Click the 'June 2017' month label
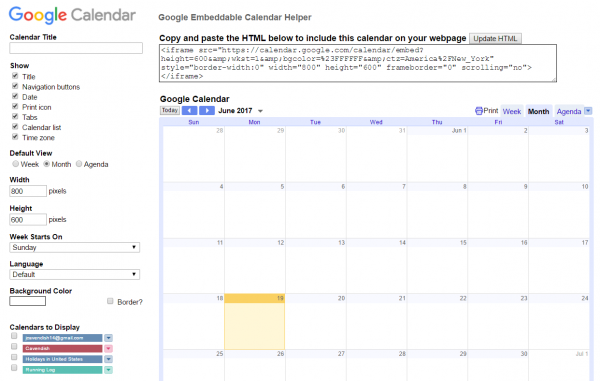 pyautogui.click(x=235, y=111)
